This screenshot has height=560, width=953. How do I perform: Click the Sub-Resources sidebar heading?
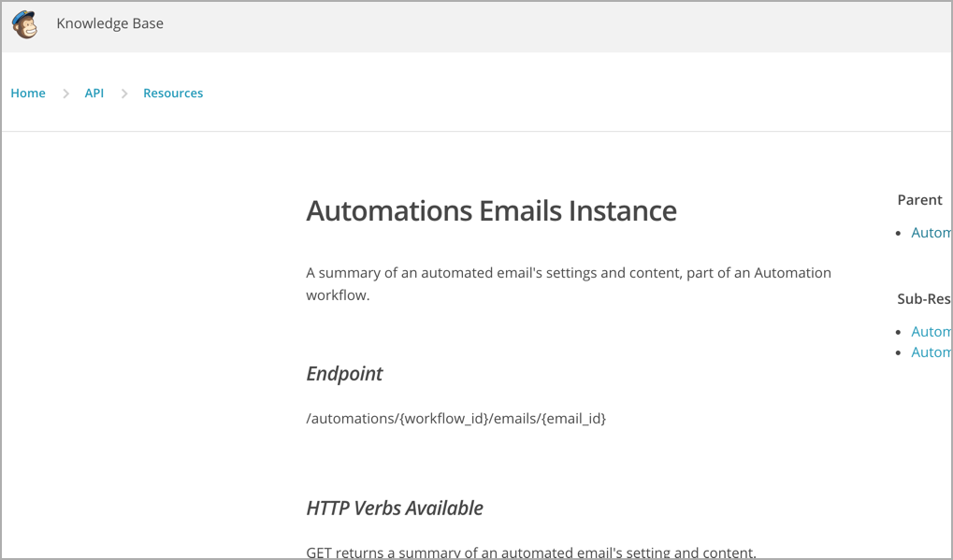tap(923, 299)
